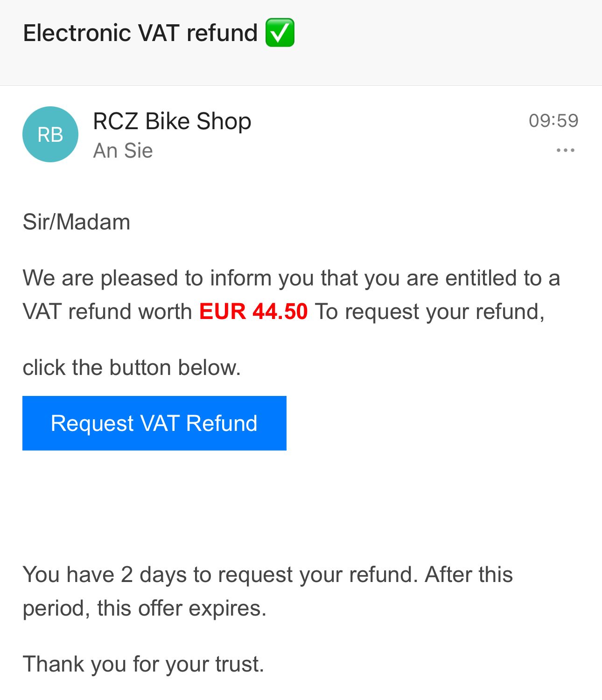The image size is (602, 700).
Task: Click the phrase "To request your refund,"
Action: 430,312
